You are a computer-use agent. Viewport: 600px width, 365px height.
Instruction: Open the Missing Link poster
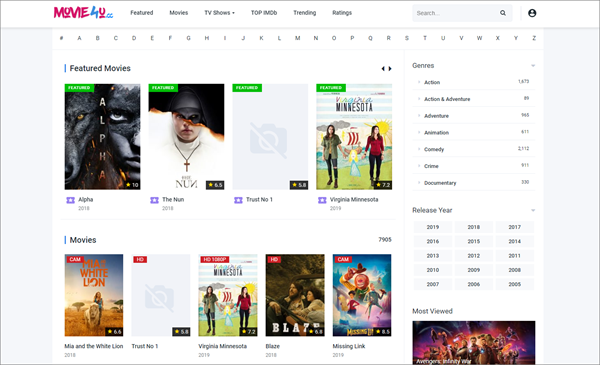[x=362, y=295]
